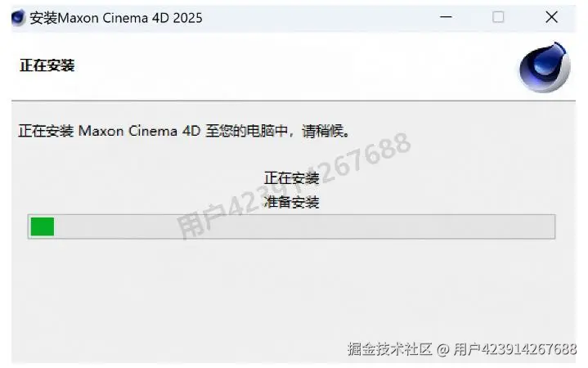Click the @ symbol in bottom watermark

(x=443, y=350)
